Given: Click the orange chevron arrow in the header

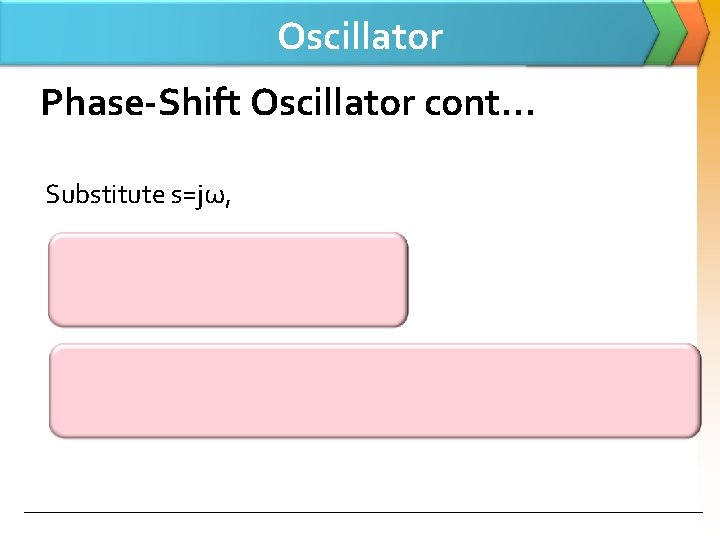Looking at the screenshot, I should (692, 30).
